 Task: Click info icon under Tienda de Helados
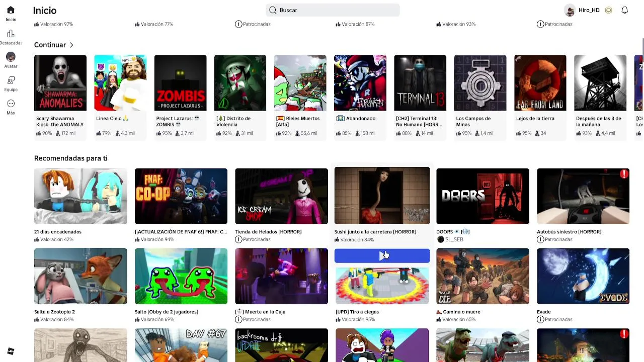coord(238,239)
